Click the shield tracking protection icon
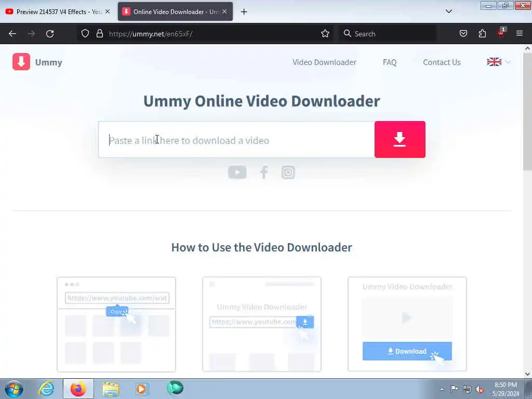The image size is (532, 399). pos(85,34)
